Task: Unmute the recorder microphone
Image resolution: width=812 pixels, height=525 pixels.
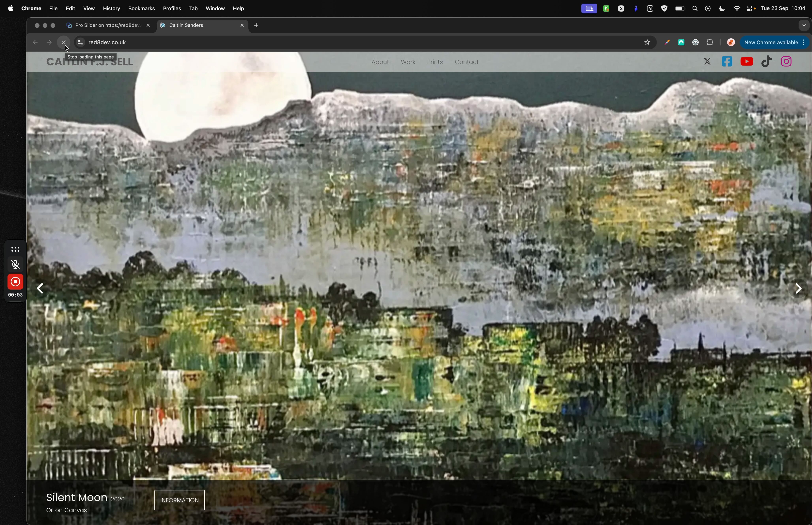Action: click(15, 264)
